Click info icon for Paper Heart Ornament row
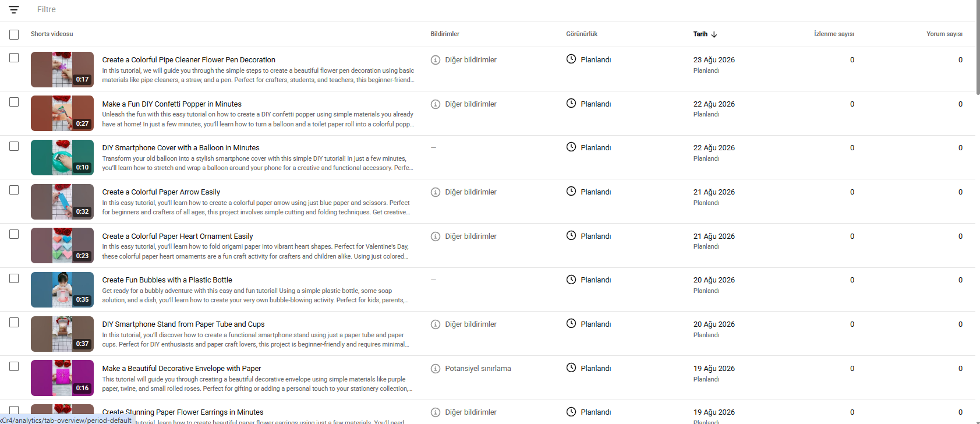Viewport: 980px width, 424px height. (x=435, y=236)
